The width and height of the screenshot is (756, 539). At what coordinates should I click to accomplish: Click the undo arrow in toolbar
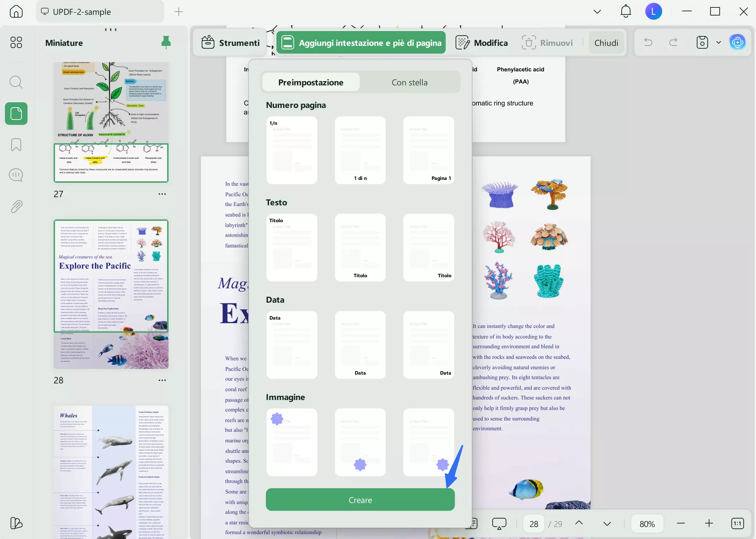pyautogui.click(x=648, y=43)
